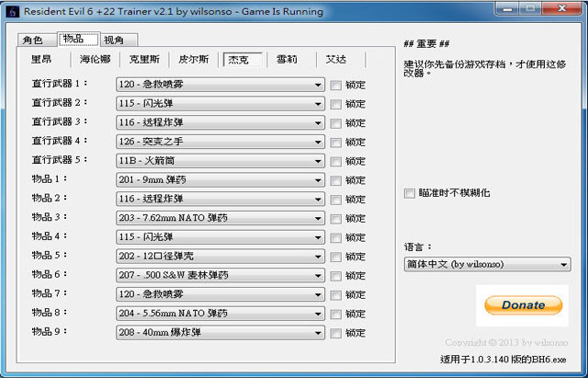Image resolution: width=588 pixels, height=378 pixels.
Task: Maximize the trainer window
Action: [531, 9]
